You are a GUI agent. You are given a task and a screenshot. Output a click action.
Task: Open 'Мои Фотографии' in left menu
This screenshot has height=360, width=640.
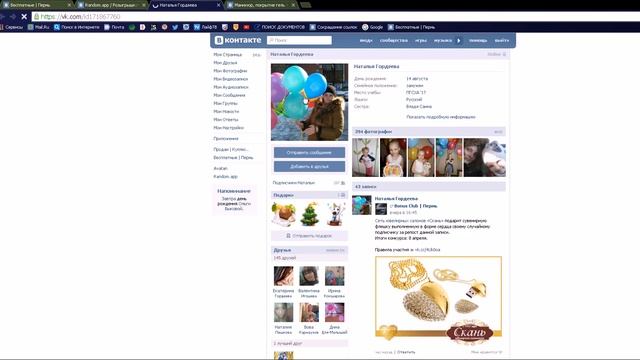click(230, 71)
